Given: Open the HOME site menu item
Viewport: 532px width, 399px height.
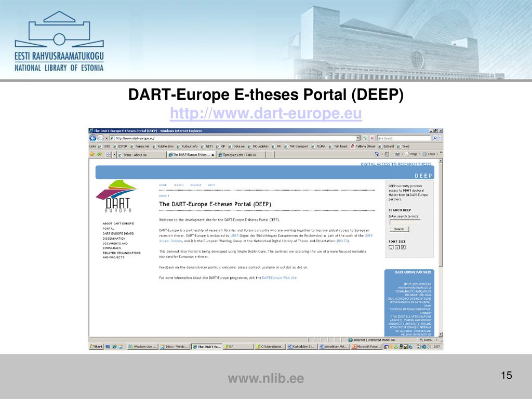Looking at the screenshot, I should click(x=163, y=185).
